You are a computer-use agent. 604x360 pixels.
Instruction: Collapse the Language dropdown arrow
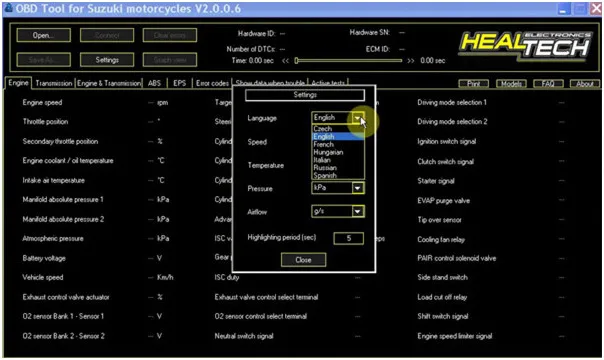[x=358, y=118]
